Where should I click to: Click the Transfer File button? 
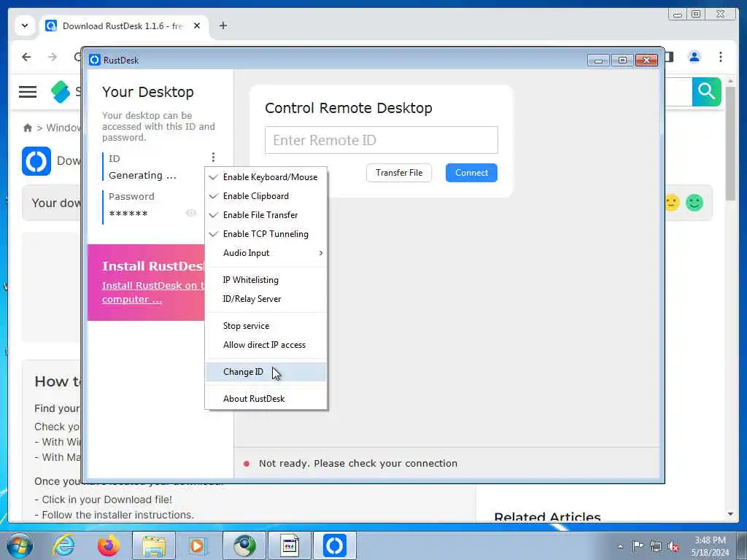399,172
